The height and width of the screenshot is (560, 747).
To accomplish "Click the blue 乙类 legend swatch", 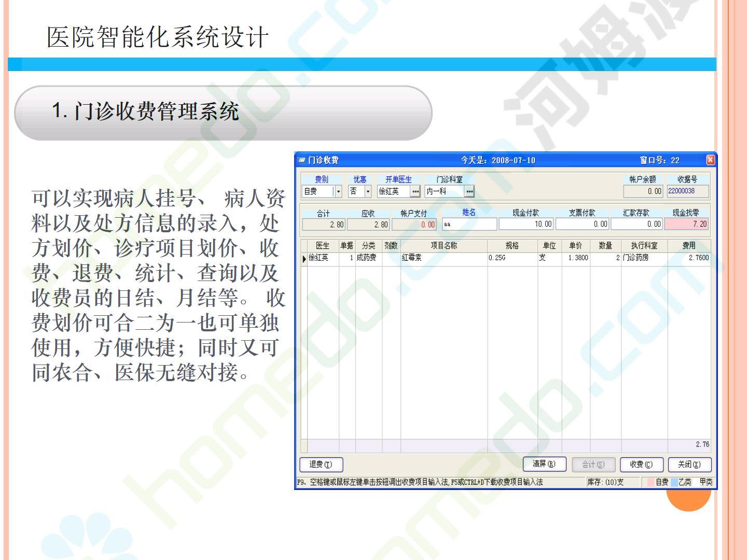I will click(x=674, y=482).
